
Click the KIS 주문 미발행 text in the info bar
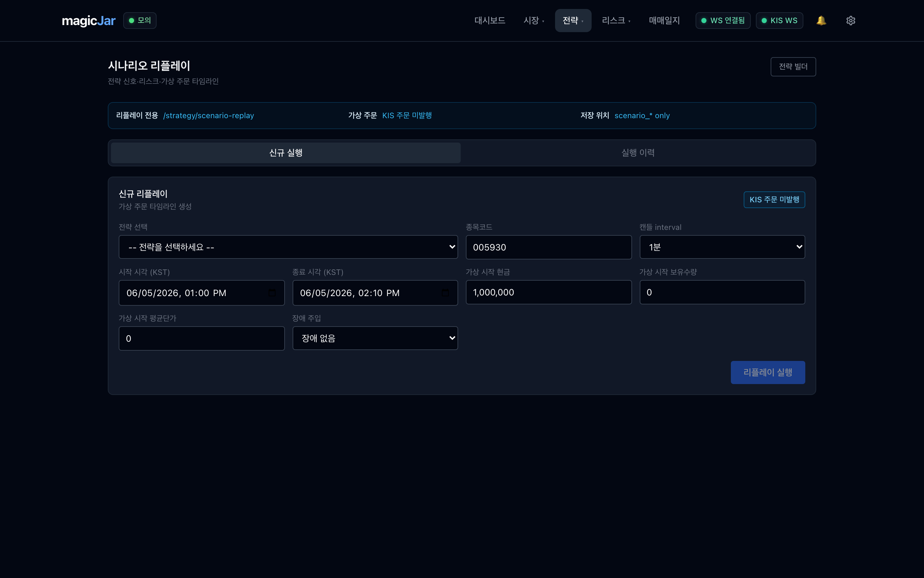[407, 116]
